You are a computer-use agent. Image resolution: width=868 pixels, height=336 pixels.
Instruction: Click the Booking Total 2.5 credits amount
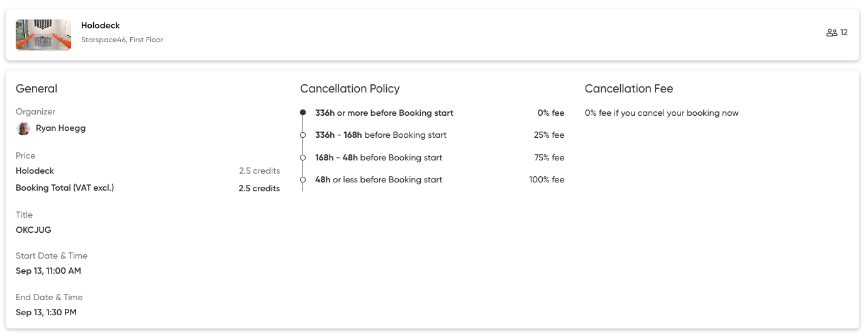pos(259,188)
